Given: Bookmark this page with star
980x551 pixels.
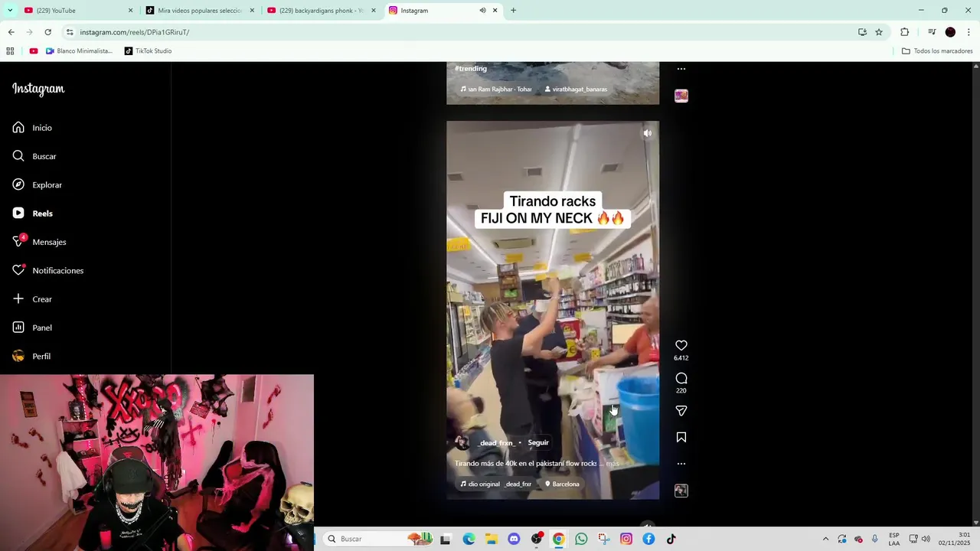Looking at the screenshot, I should 879,32.
